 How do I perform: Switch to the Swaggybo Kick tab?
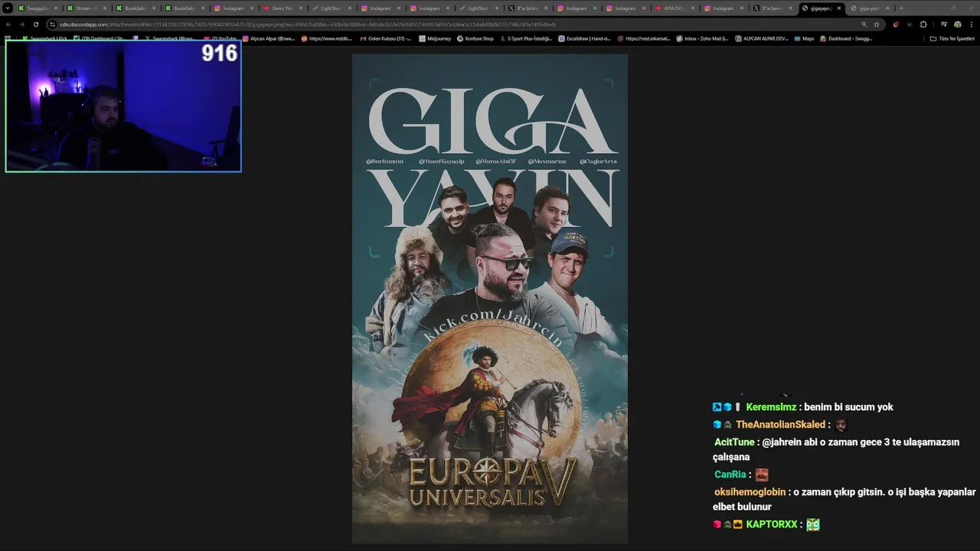coord(38,8)
